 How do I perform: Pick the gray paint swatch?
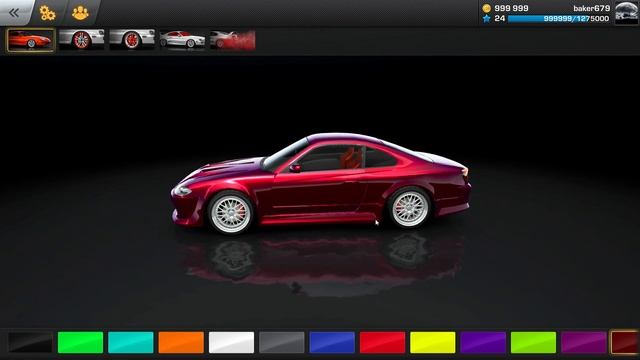coord(282,342)
